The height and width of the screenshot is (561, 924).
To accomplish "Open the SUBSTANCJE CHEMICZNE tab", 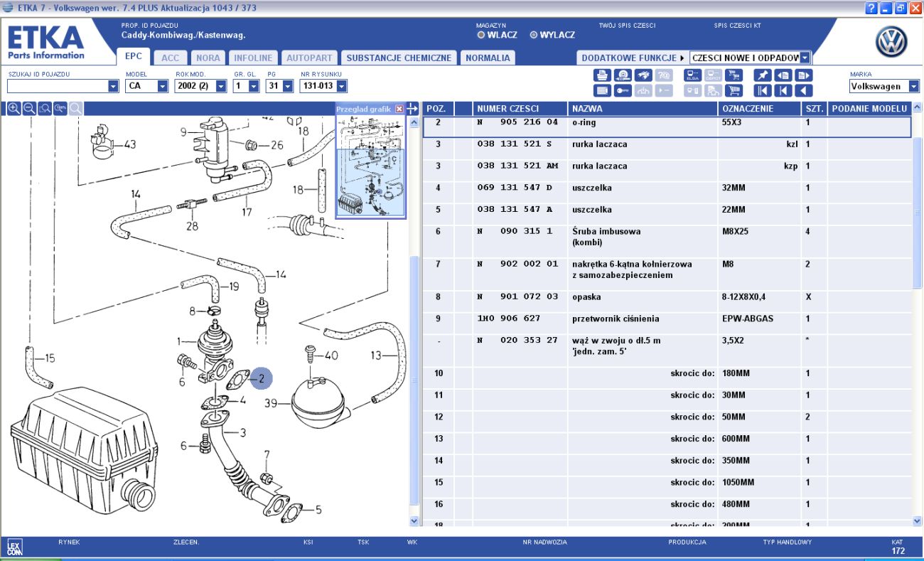I will (x=399, y=58).
